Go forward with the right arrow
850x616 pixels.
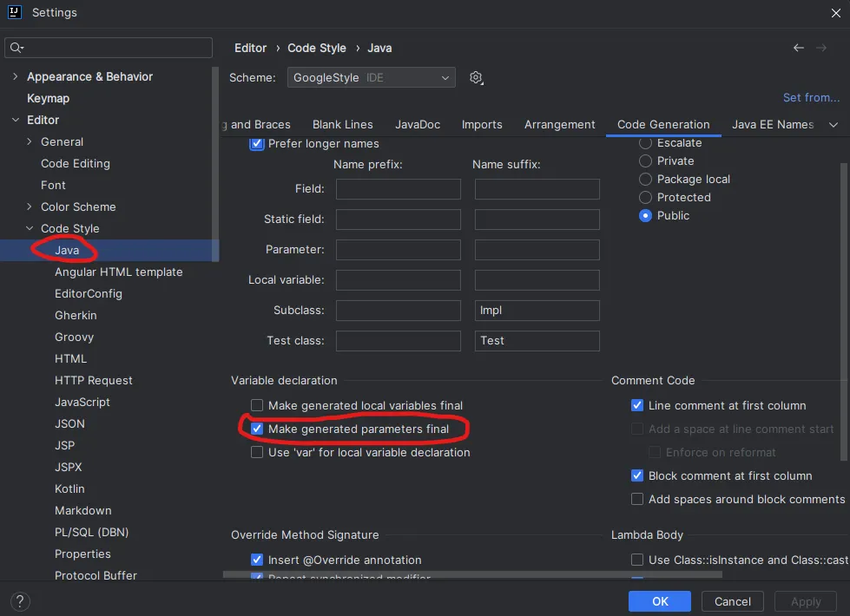tap(821, 48)
